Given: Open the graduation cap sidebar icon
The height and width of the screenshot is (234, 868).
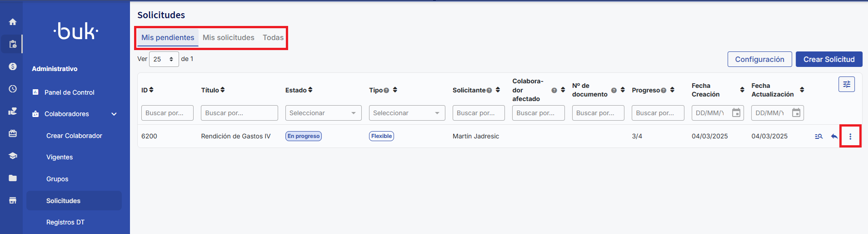Looking at the screenshot, I should click(x=13, y=156).
